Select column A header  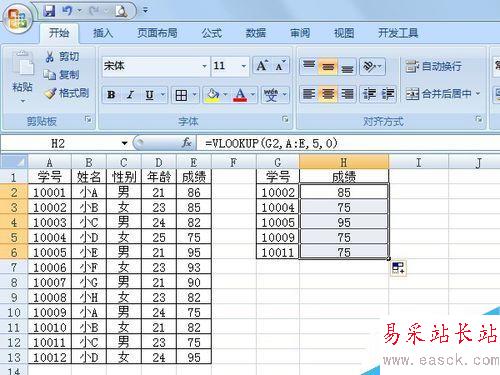tap(50, 162)
